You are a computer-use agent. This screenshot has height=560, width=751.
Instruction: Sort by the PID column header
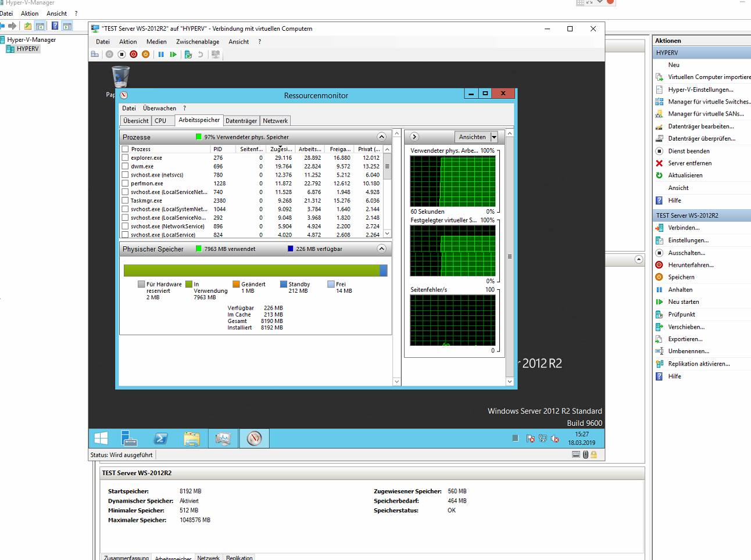[223, 149]
